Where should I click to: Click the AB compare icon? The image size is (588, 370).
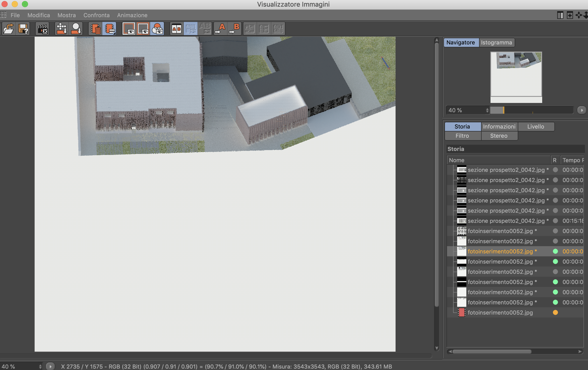pos(176,29)
